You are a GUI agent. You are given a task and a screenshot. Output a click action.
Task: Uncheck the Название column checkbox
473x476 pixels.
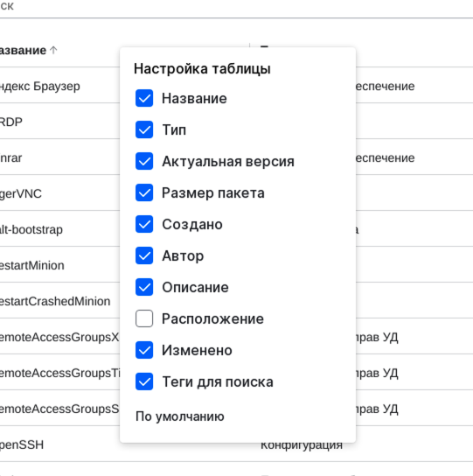[144, 98]
